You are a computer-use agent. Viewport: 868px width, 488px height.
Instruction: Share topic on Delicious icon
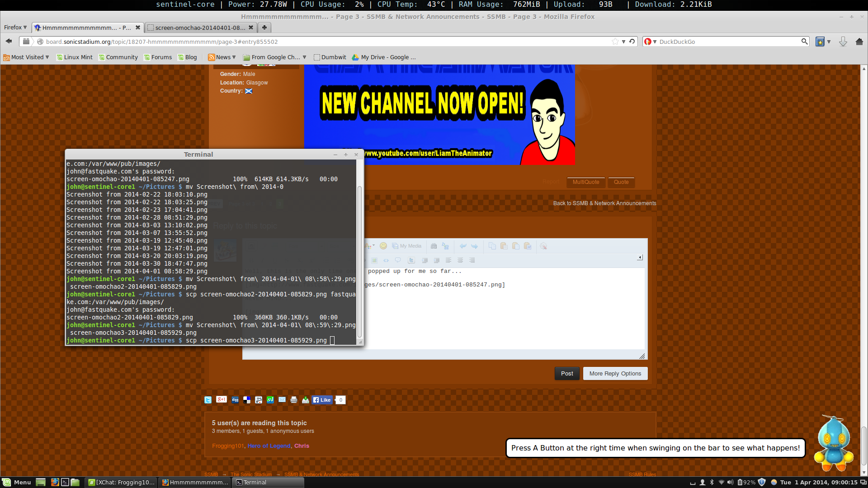247,400
